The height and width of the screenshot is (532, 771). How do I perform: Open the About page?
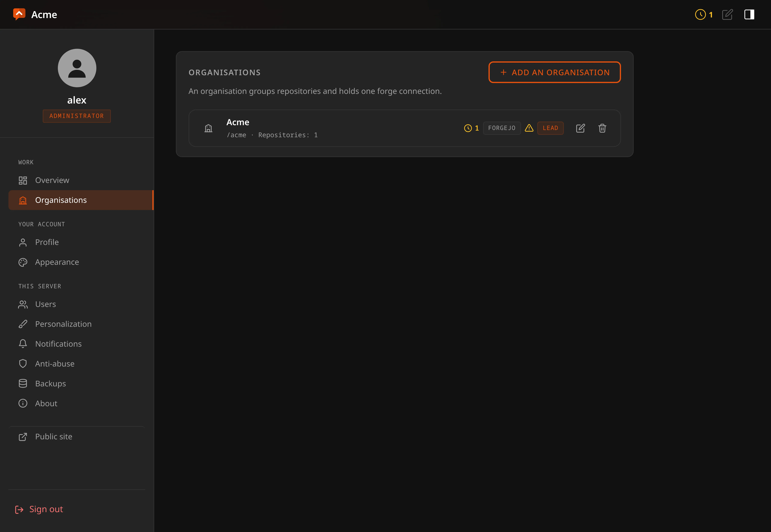(81, 403)
